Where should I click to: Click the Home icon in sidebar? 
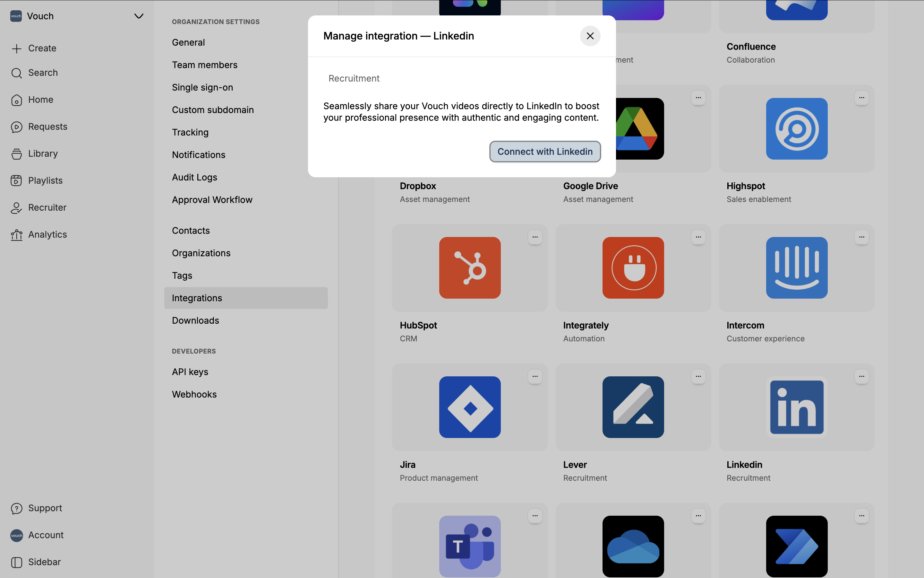(x=16, y=100)
